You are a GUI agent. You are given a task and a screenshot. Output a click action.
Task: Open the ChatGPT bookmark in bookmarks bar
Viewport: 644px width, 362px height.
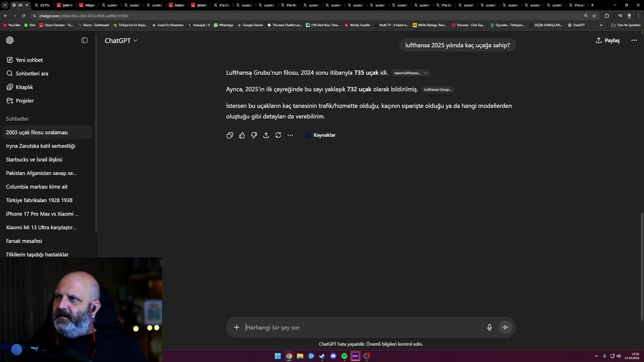pos(576,25)
